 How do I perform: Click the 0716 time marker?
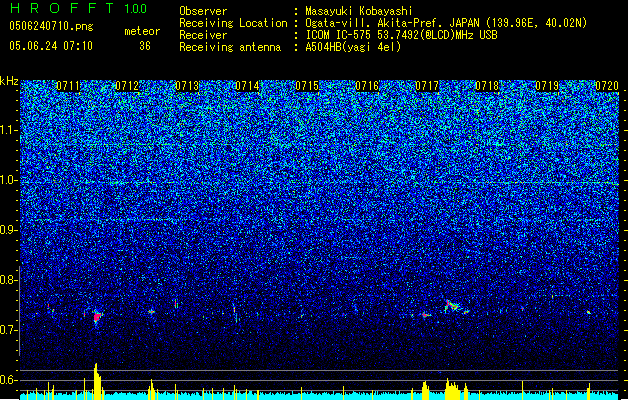[x=367, y=86]
